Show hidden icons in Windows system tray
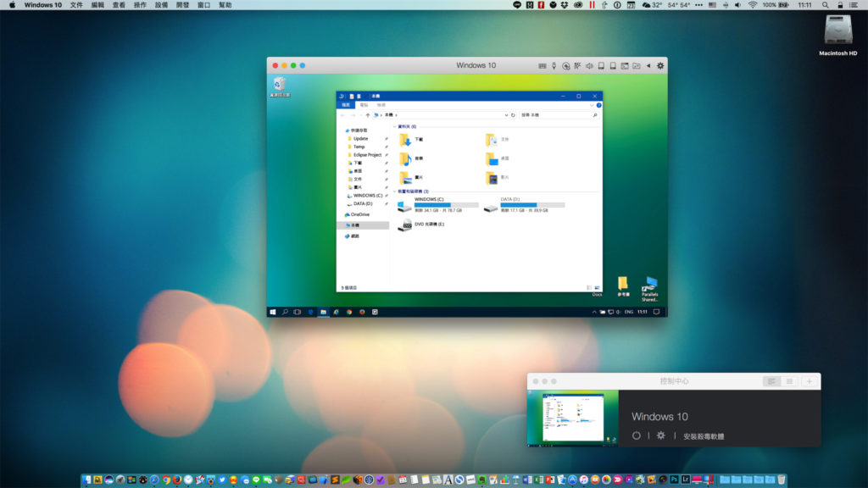The image size is (868, 488). [x=593, y=312]
